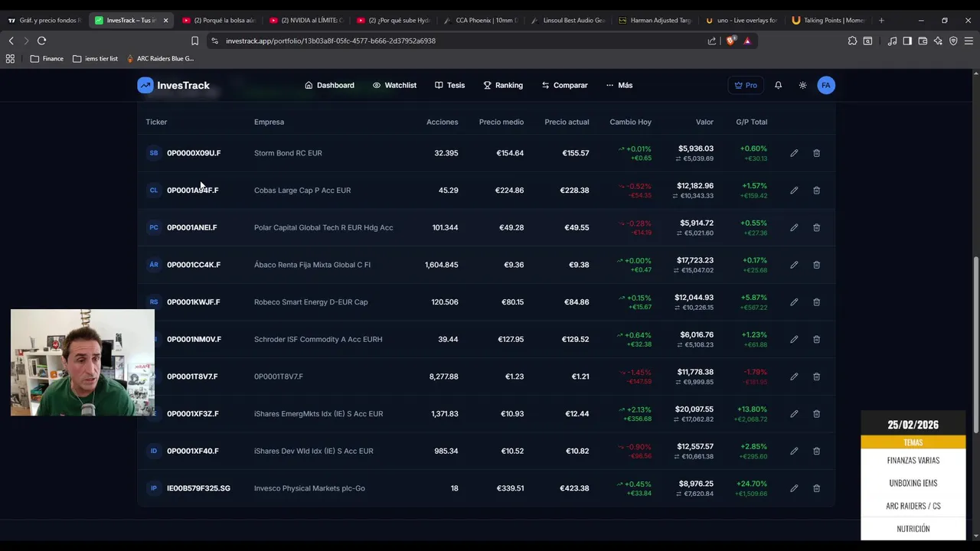Delete the Polar Capital Global Tech row
The image size is (980, 551).
pos(816,227)
